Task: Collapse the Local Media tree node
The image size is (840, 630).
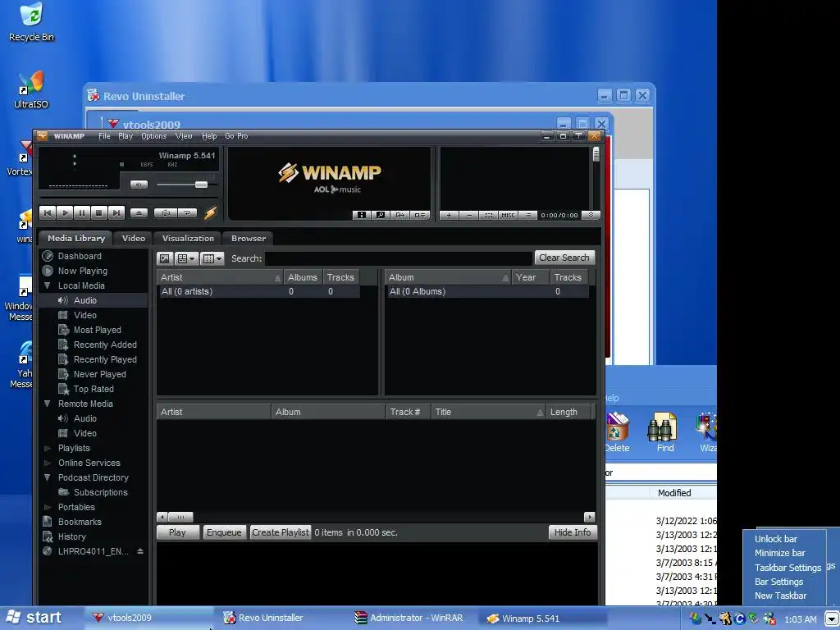Action: (x=47, y=285)
